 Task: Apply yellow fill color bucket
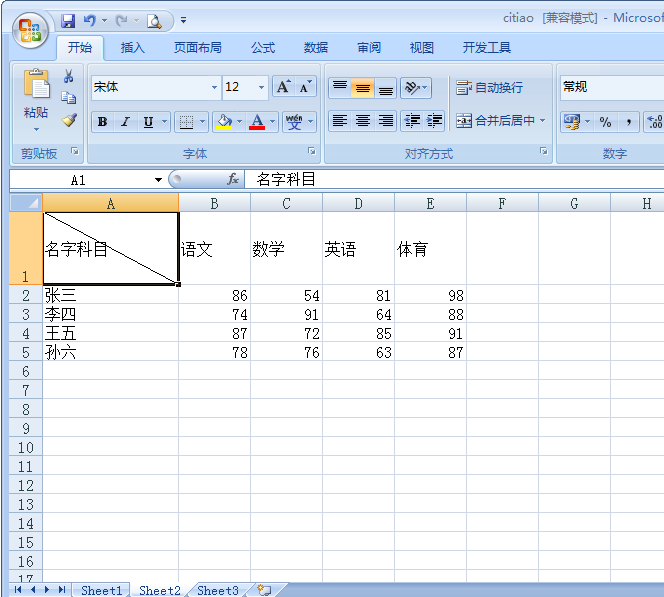(224, 122)
